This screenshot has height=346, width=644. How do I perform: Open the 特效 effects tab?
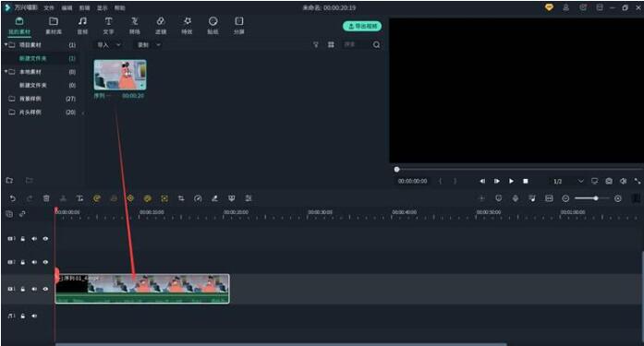click(187, 26)
